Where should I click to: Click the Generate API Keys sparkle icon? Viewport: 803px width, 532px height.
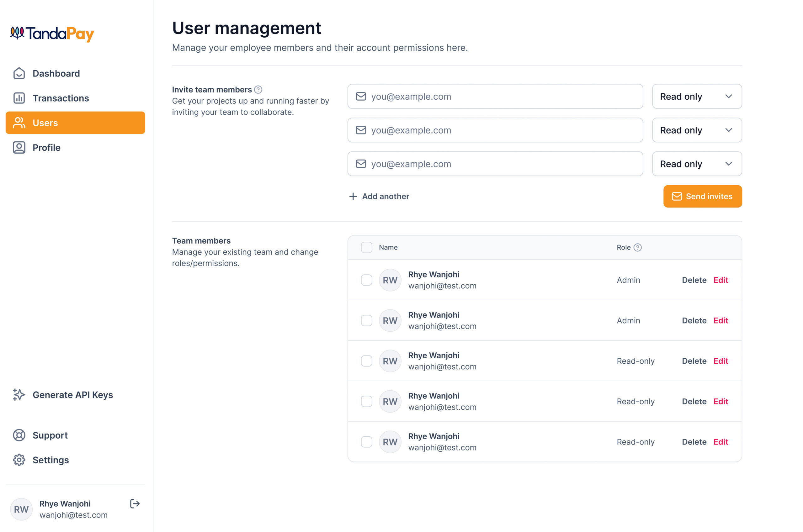19,395
